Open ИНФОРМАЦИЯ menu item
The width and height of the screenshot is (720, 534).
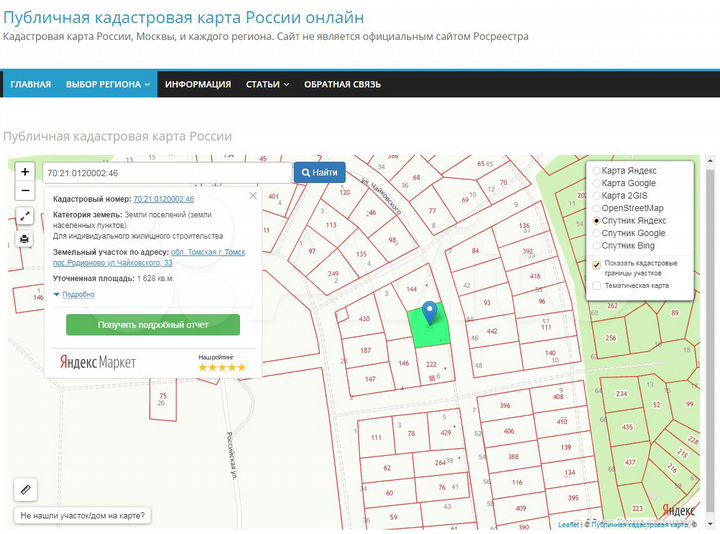198,84
